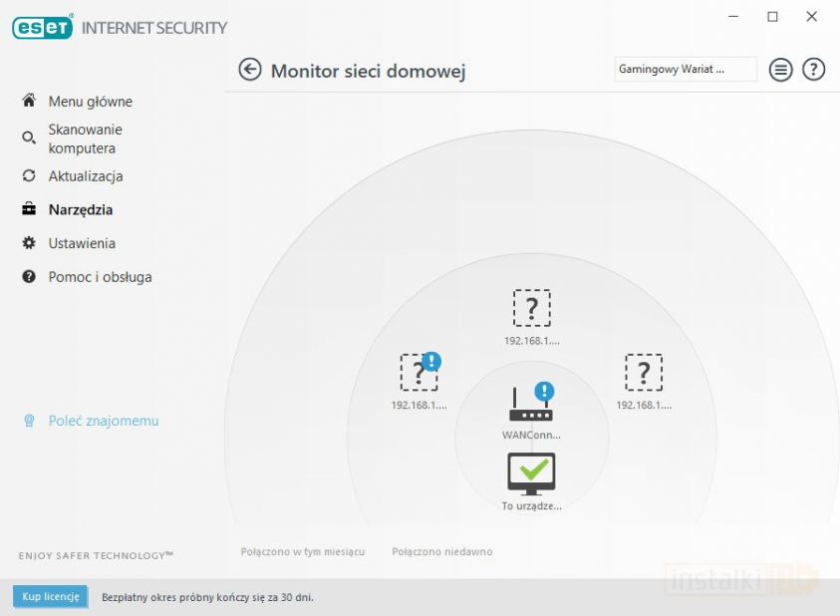This screenshot has height=616, width=840.
Task: Open the Gamingowy Wariat network dropdown
Action: point(685,70)
